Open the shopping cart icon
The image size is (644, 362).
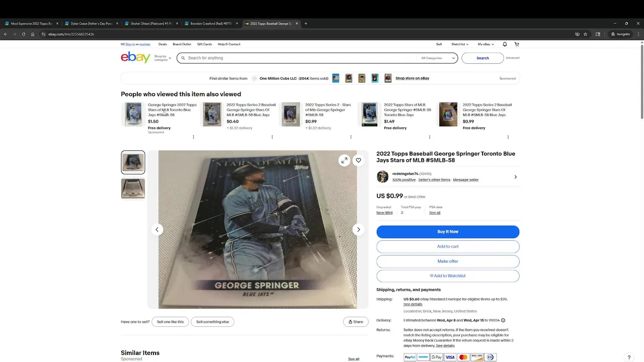[x=517, y=44]
